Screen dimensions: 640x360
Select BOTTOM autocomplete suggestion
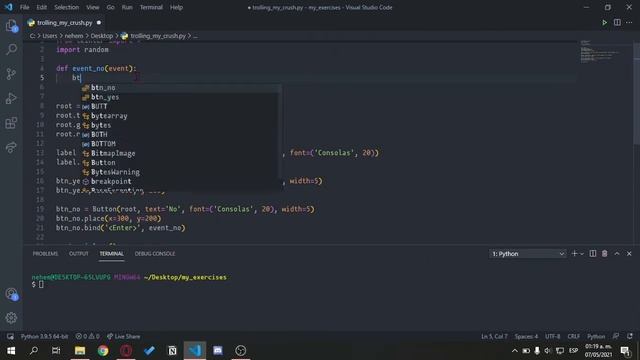[181, 144]
